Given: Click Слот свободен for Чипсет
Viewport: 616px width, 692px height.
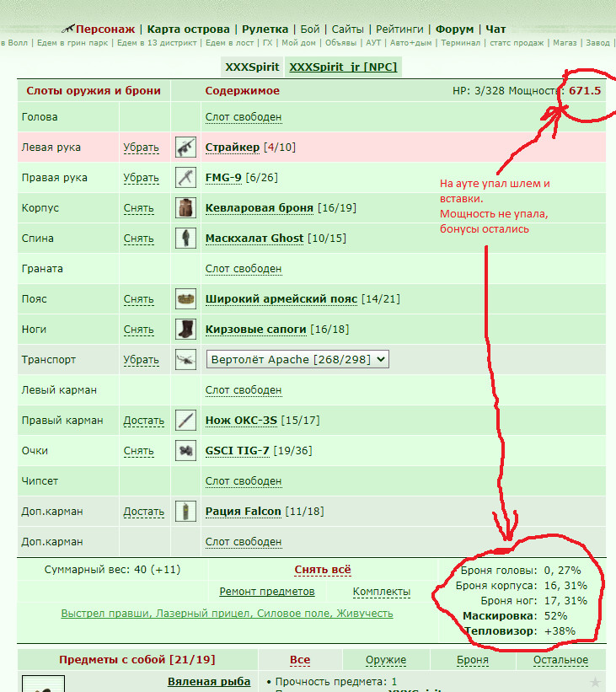Looking at the screenshot, I should pyautogui.click(x=244, y=481).
